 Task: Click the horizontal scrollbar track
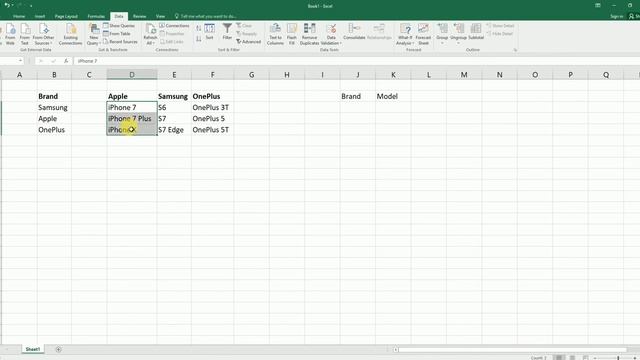click(x=513, y=349)
